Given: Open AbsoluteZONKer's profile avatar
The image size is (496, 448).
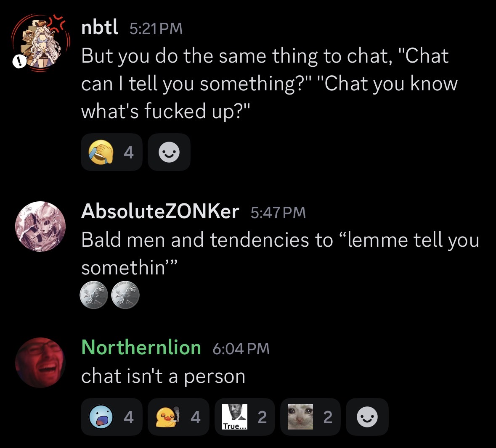Looking at the screenshot, I should click(x=40, y=227).
